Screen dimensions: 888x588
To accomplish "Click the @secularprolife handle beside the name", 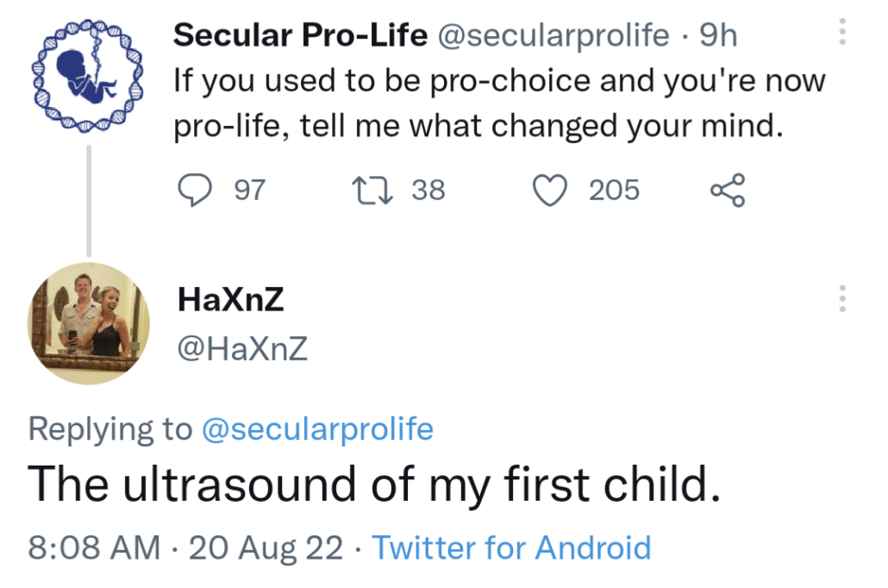I will pos(554,35).
